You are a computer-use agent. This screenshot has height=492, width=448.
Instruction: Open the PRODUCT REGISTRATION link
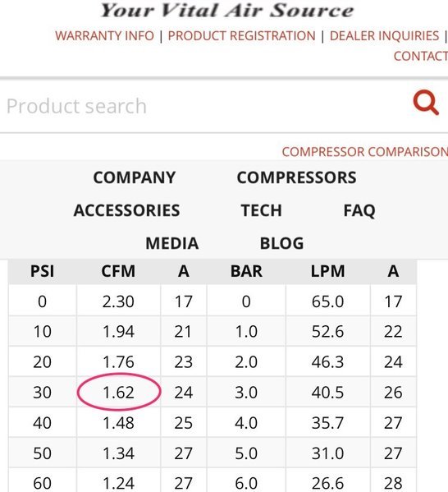242,36
